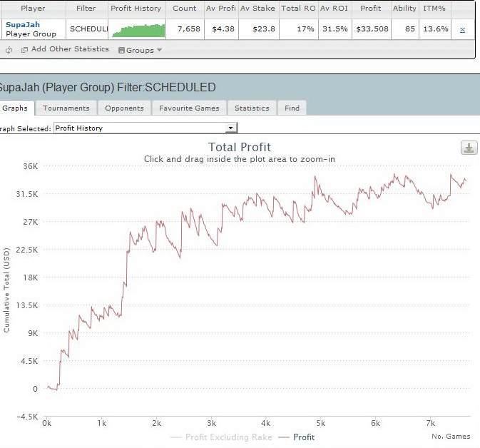The height and width of the screenshot is (448, 480).
Task: Sort by the Profit column header
Action: [x=371, y=9]
